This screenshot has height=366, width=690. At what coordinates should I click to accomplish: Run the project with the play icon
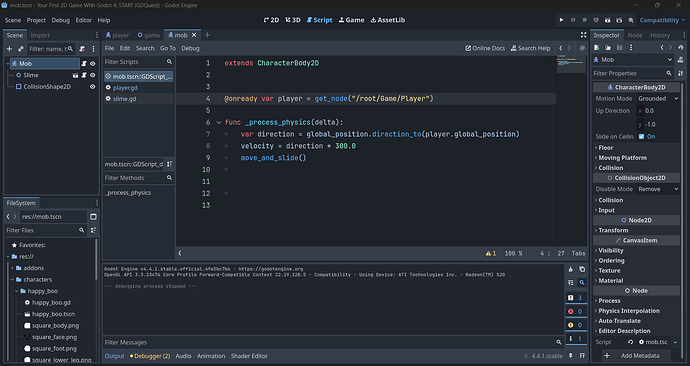point(561,20)
